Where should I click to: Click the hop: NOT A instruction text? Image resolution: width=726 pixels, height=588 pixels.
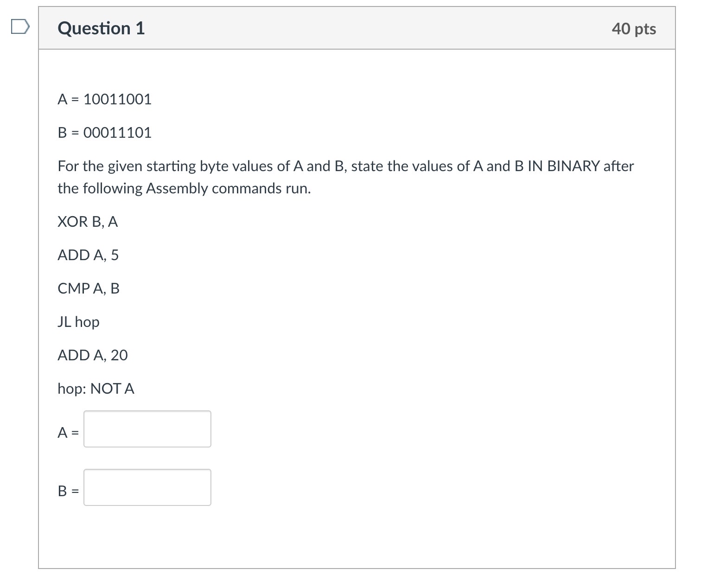[95, 389]
